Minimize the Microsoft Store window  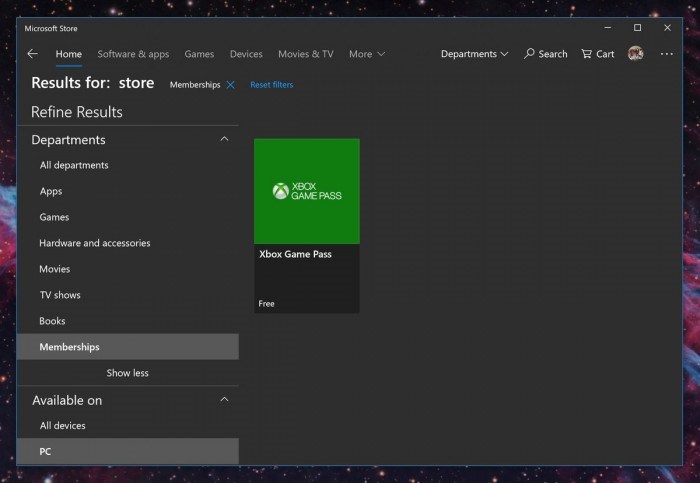click(608, 28)
